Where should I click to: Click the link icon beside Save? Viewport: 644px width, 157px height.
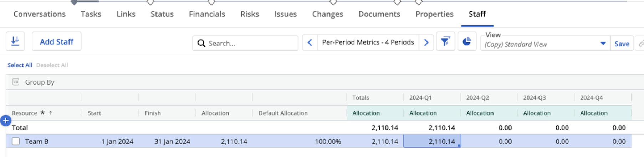click(x=640, y=44)
